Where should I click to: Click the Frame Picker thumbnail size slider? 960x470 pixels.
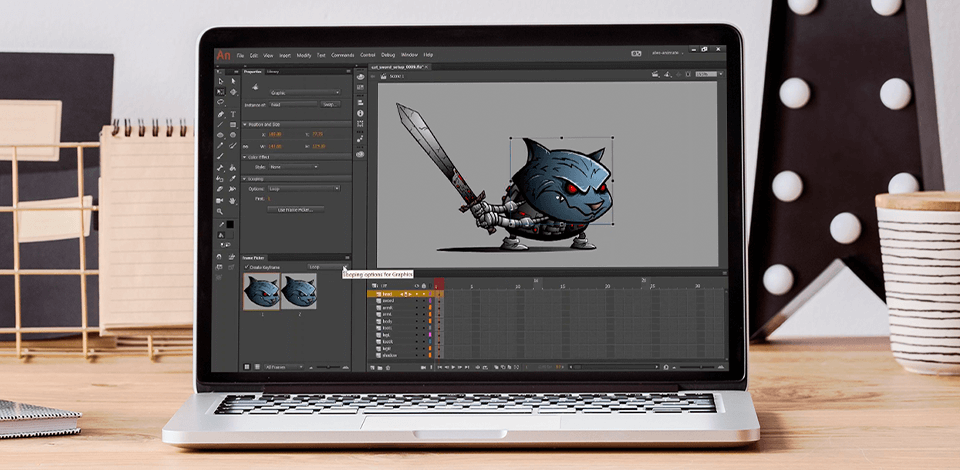pyautogui.click(x=328, y=367)
